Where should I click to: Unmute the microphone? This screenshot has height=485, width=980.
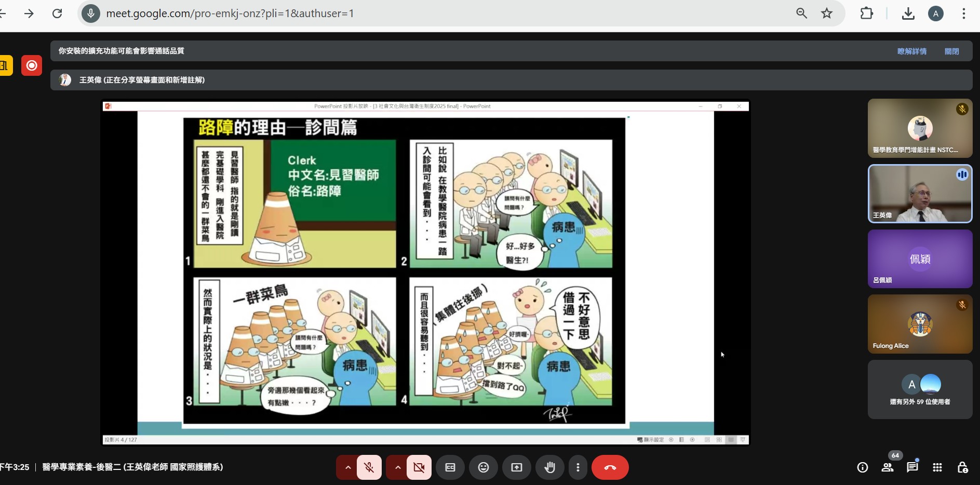(x=369, y=467)
